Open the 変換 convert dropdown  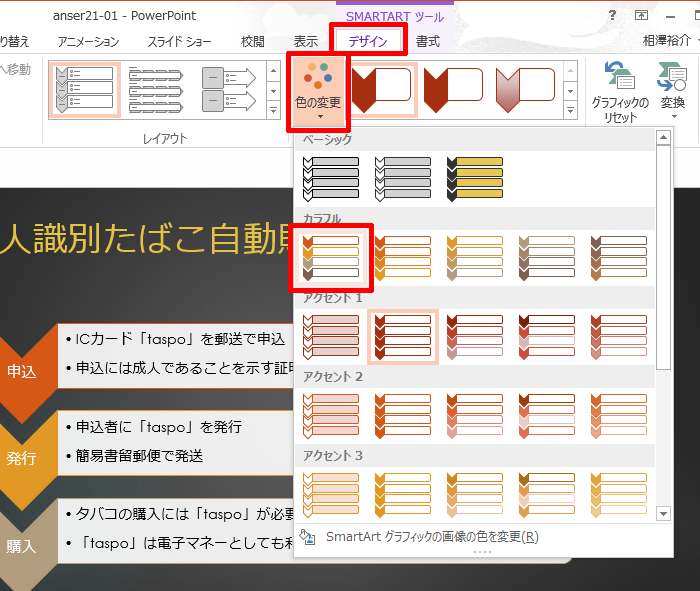(673, 92)
